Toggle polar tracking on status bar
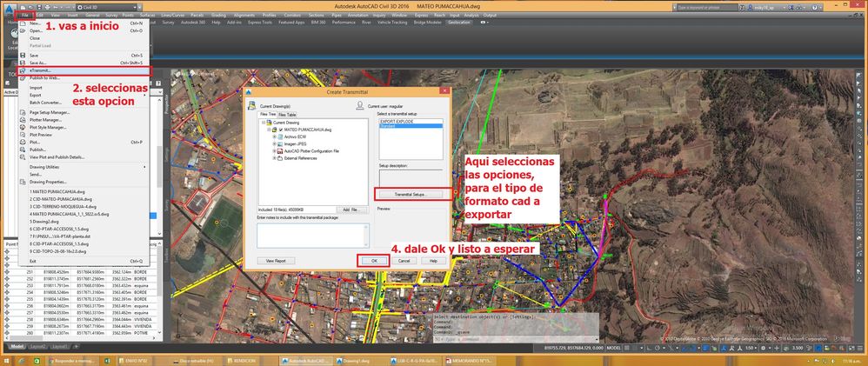The image size is (868, 366). coord(656,349)
